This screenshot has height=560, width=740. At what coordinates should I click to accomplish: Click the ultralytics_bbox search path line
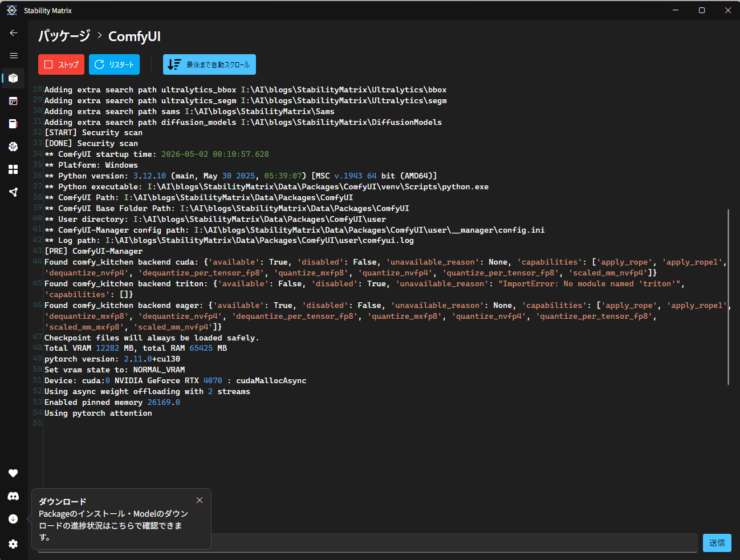coord(246,90)
